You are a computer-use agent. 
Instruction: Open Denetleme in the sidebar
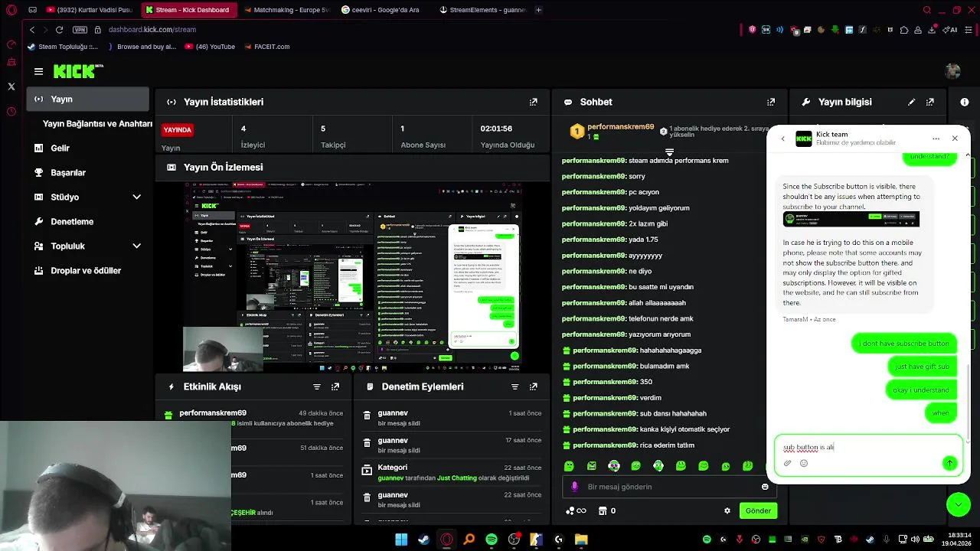(x=71, y=221)
